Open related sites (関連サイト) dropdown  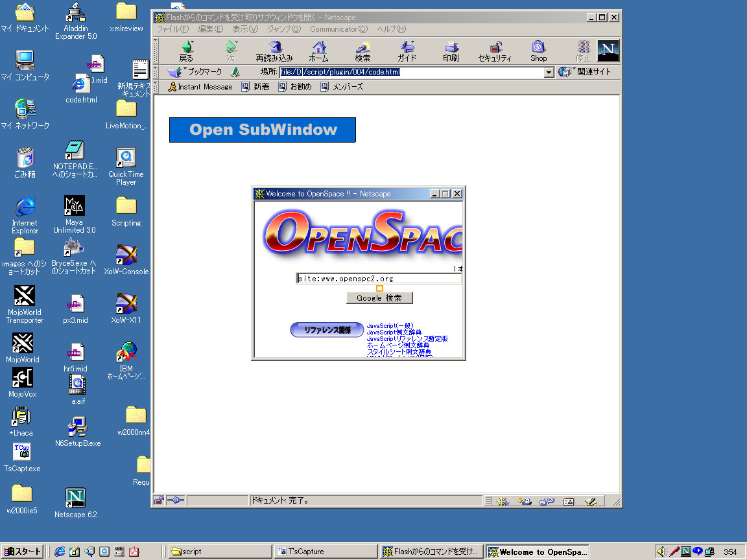[584, 72]
